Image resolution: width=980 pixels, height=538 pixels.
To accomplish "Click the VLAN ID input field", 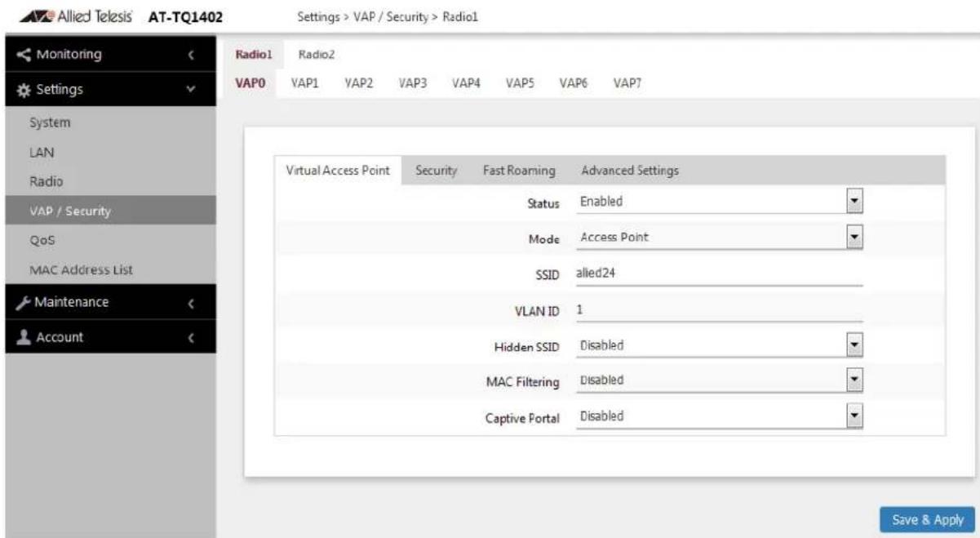I will point(719,309).
